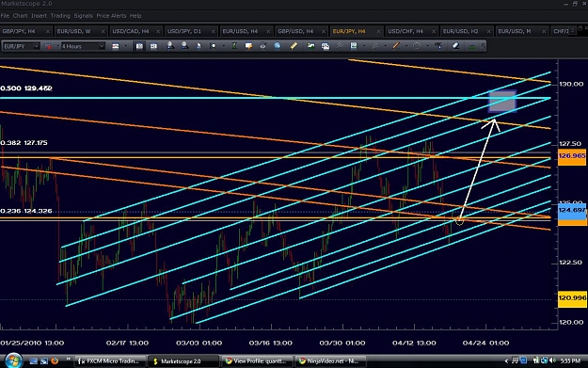Screen dimensions: 588x368
Task: Click the overlapping windows icon
Action: pyautogui.click(x=326, y=46)
